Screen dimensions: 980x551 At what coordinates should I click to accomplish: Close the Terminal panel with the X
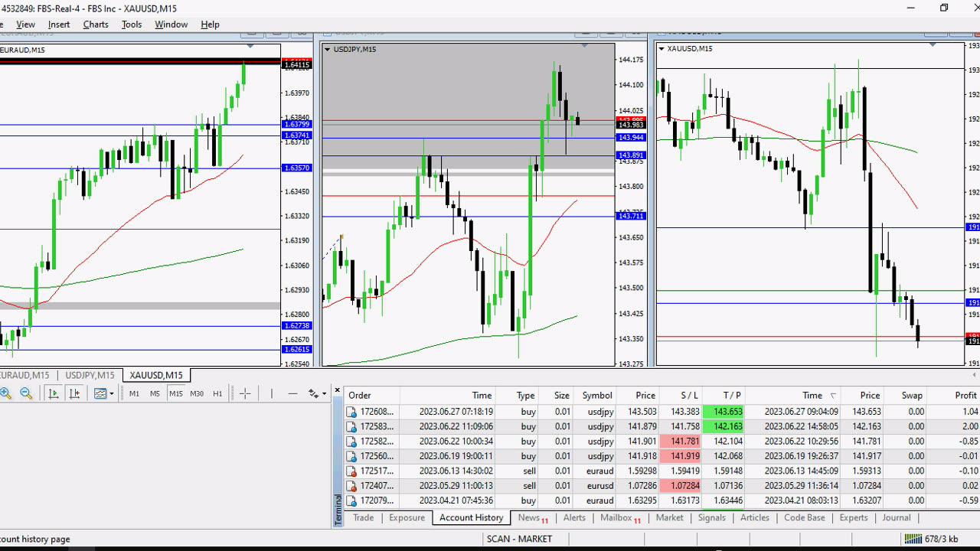(x=337, y=390)
